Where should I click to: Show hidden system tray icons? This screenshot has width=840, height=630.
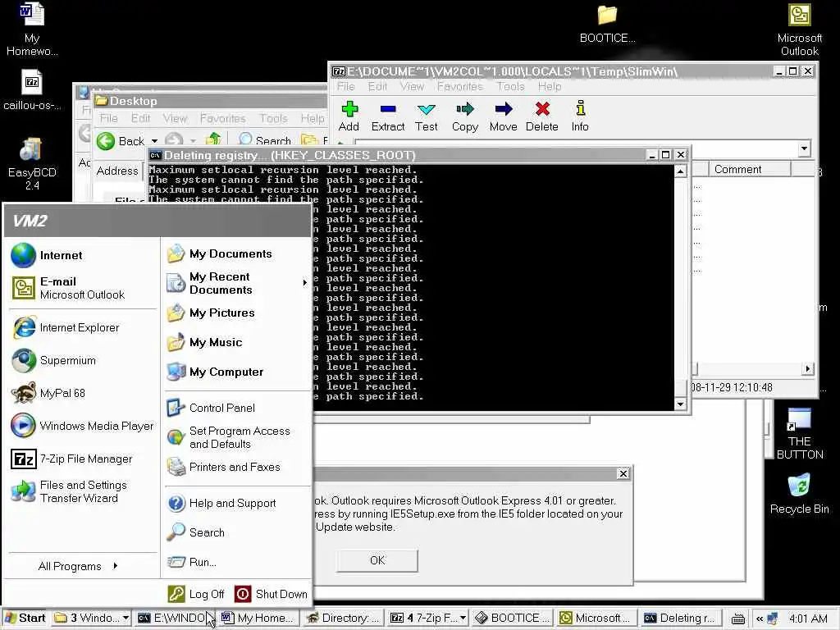[759, 619]
